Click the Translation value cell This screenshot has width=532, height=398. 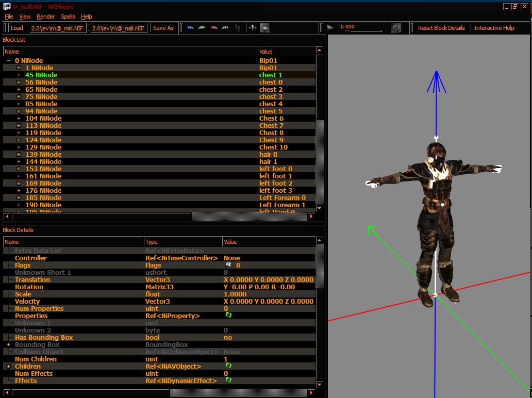coord(269,279)
